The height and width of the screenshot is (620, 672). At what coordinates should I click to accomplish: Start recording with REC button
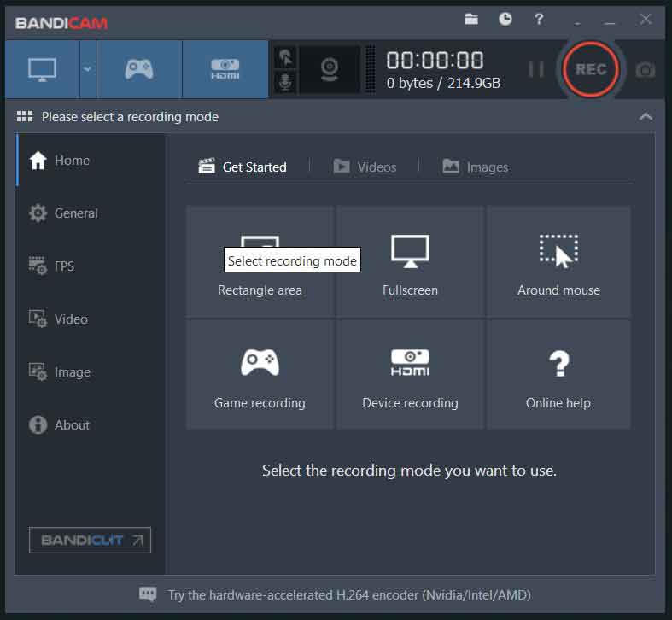point(591,69)
